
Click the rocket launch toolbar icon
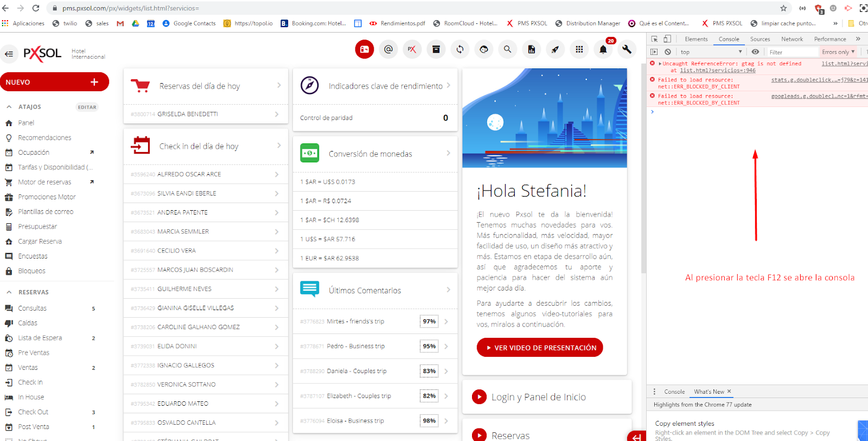[x=555, y=49]
